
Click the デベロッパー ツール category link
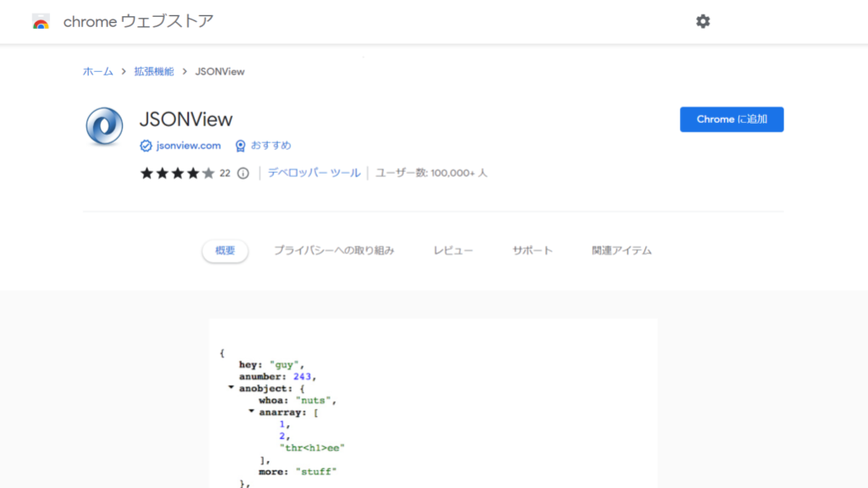point(314,173)
